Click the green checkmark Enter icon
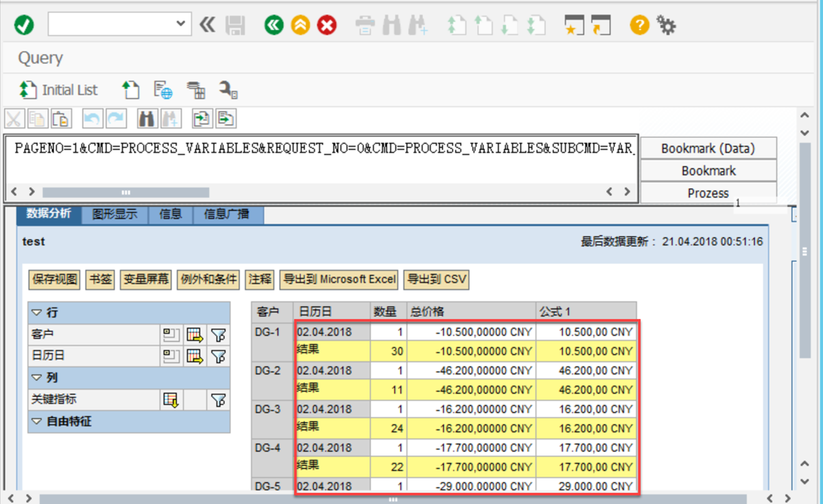The width and height of the screenshot is (823, 504). point(24,25)
